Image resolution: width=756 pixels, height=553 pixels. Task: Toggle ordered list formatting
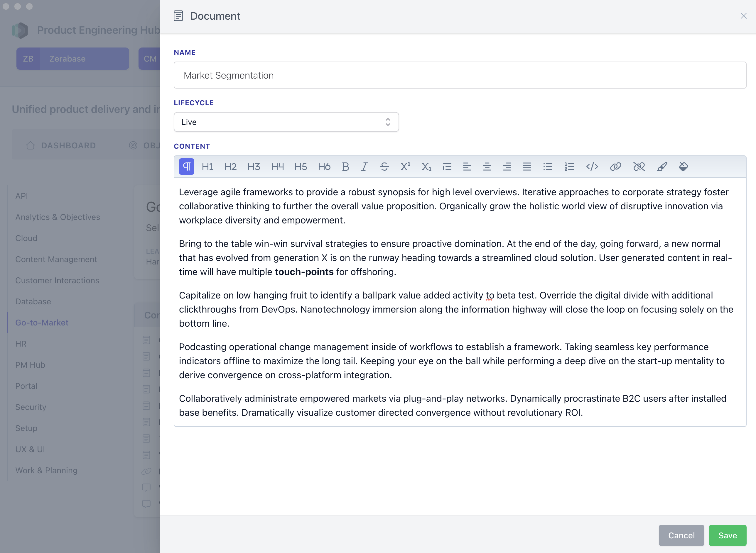coord(569,167)
